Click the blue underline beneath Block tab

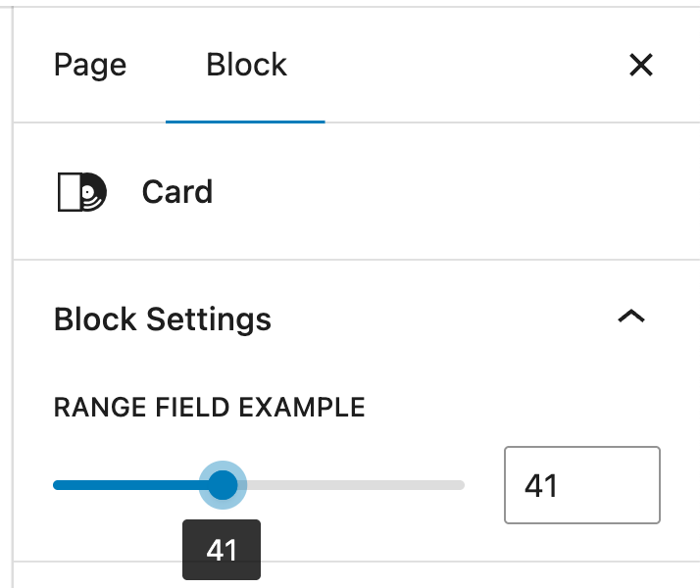click(x=246, y=122)
